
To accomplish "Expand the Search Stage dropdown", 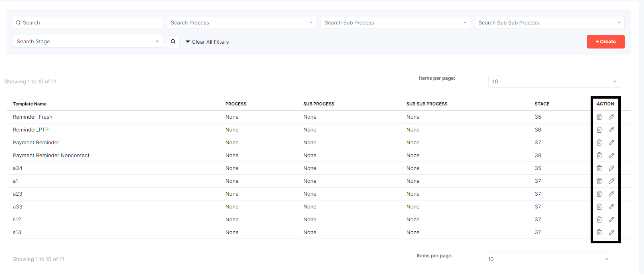I will (88, 41).
